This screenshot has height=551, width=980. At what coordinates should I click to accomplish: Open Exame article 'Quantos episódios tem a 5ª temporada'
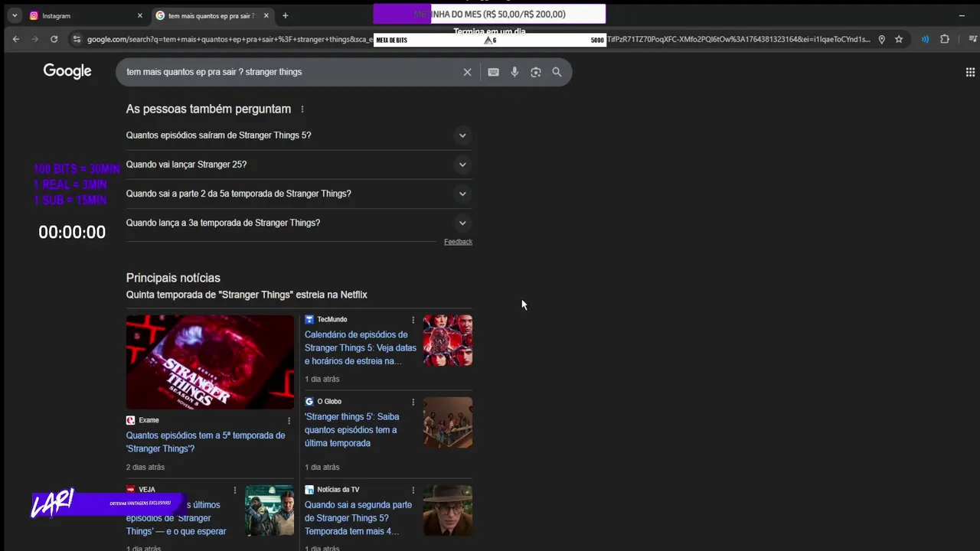pyautogui.click(x=205, y=442)
